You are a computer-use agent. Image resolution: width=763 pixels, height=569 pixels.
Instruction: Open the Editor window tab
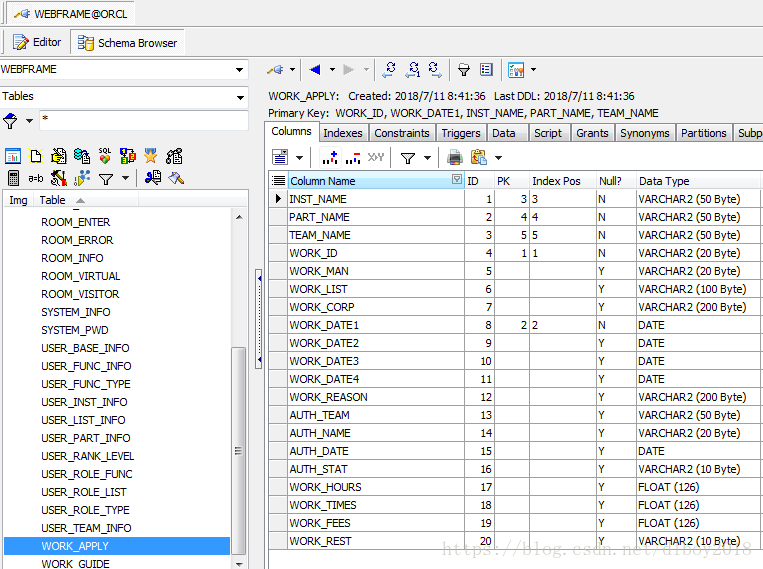pos(37,42)
